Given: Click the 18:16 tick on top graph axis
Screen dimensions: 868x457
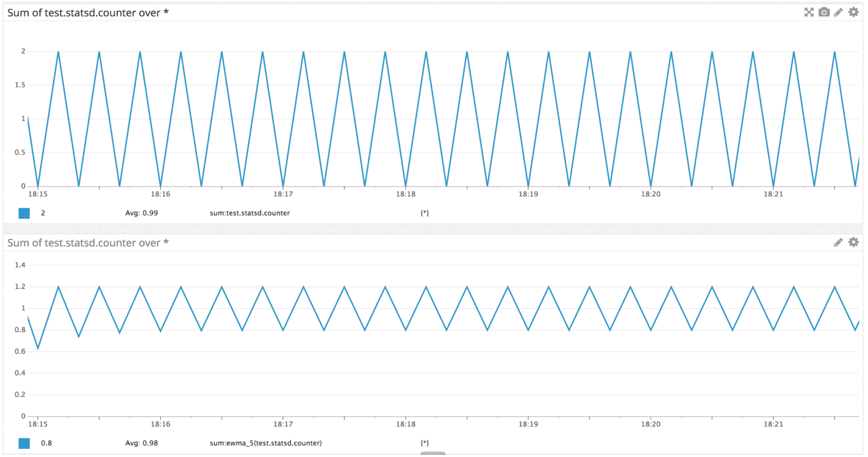Looking at the screenshot, I should click(160, 194).
